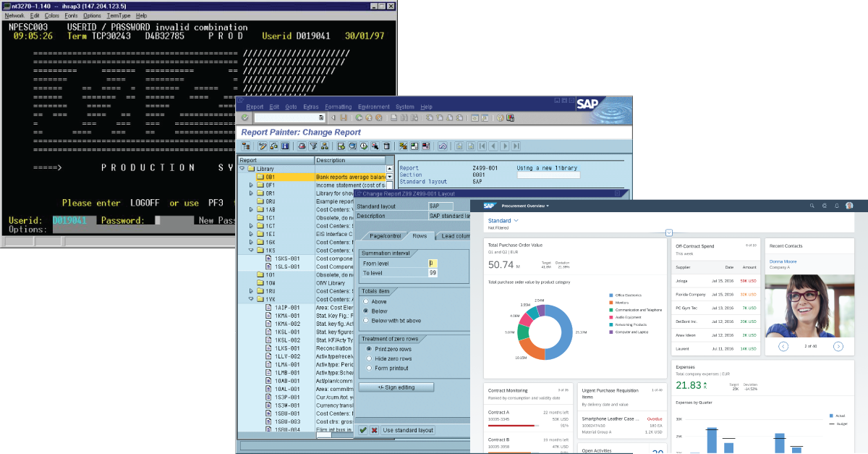Expand the 0F1 library folder
The height and width of the screenshot is (454, 868).
click(252, 185)
